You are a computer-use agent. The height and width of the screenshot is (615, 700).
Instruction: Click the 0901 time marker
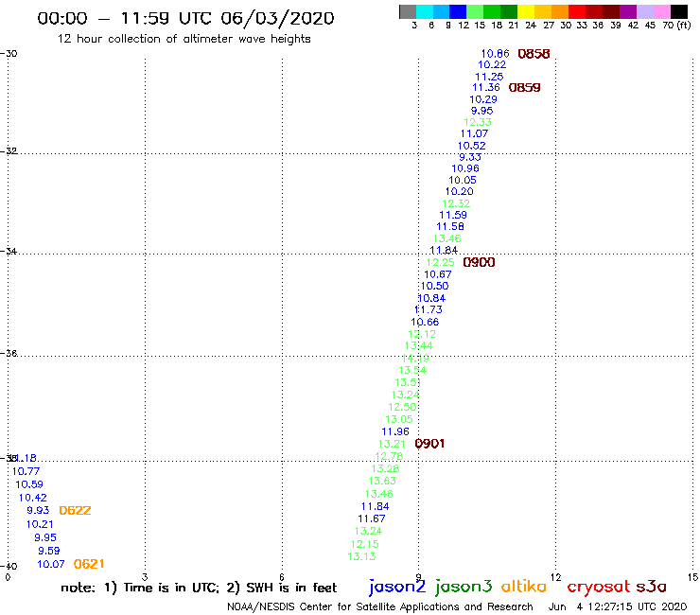429,444
